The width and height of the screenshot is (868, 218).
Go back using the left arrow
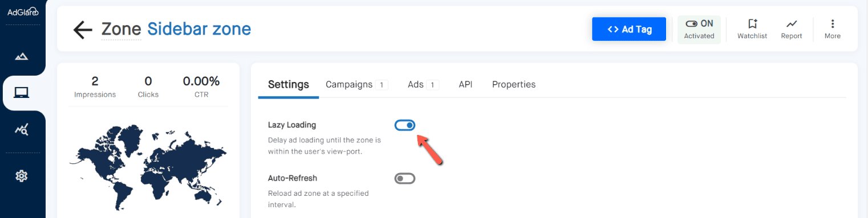tap(83, 30)
